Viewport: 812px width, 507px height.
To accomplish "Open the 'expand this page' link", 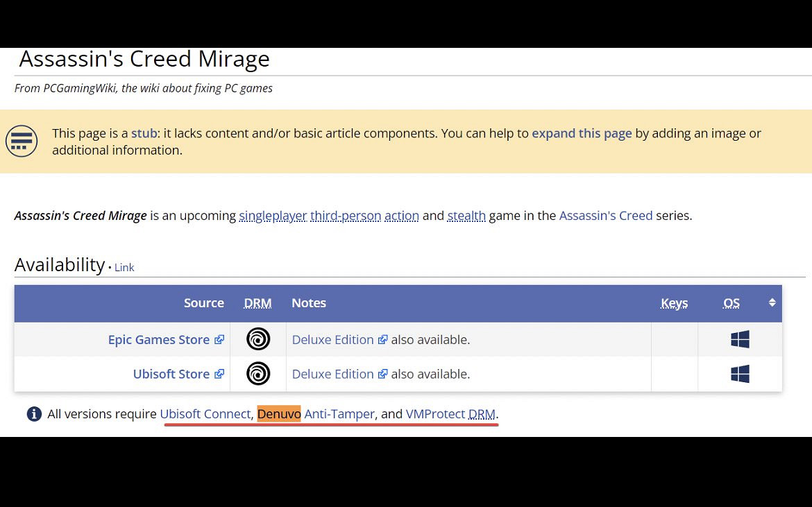I will (582, 133).
